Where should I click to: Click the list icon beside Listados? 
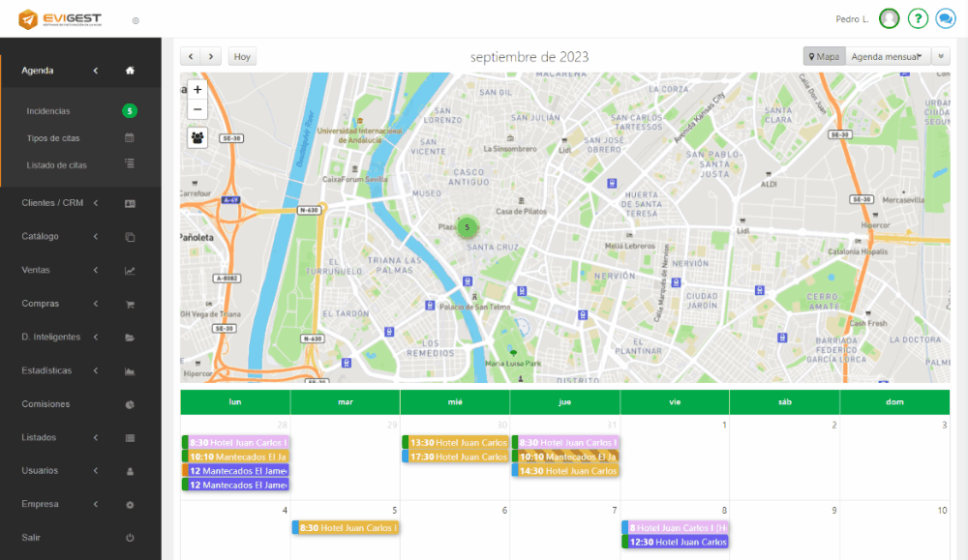[130, 438]
